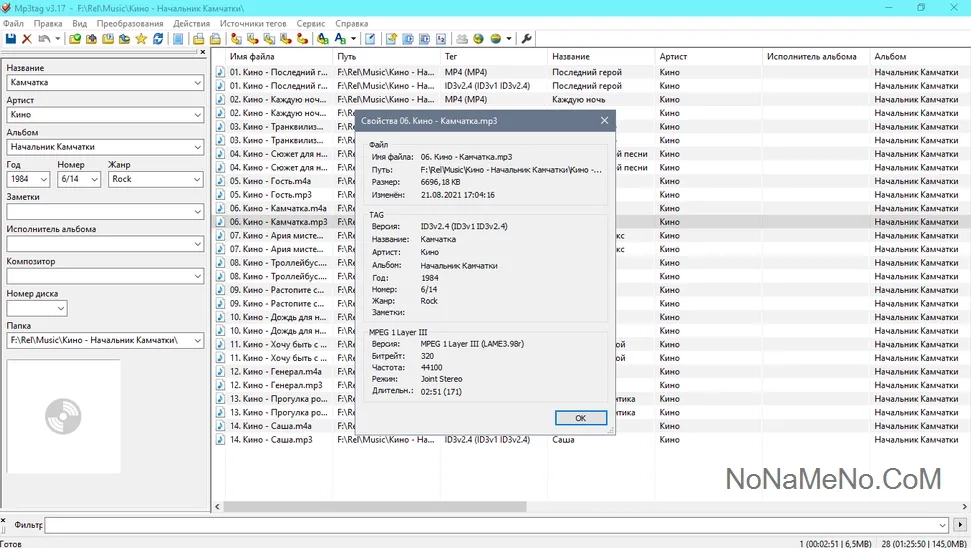Click the empty album cover art placeholder

pyautogui.click(x=63, y=415)
